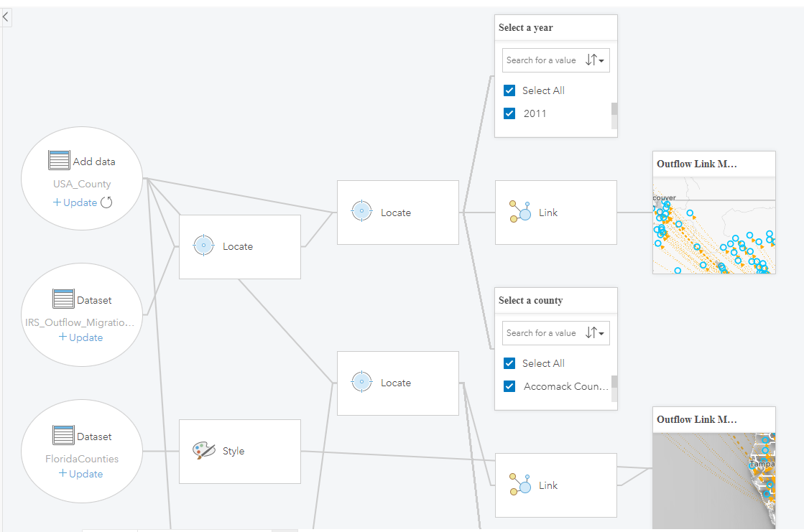Viewport: 804px width, 532px height.
Task: Select the upper Locate tool icon
Action: (361, 210)
